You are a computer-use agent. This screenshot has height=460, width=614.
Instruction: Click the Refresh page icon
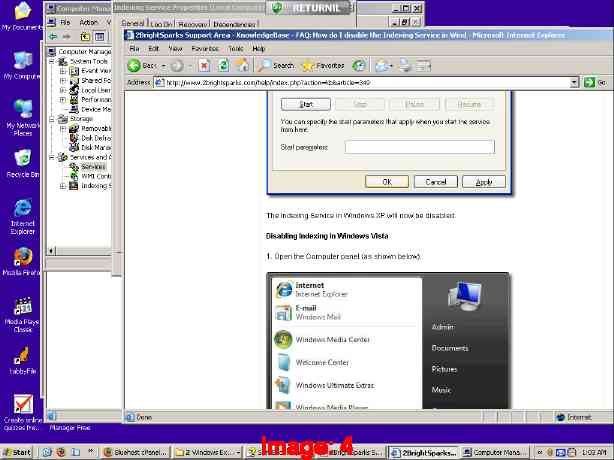point(223,66)
